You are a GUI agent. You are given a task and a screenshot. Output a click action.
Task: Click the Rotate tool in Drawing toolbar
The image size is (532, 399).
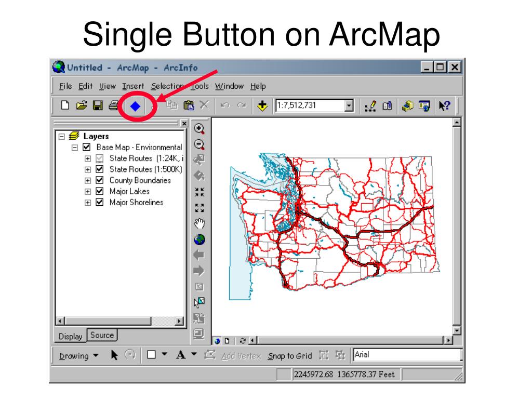[130, 354]
